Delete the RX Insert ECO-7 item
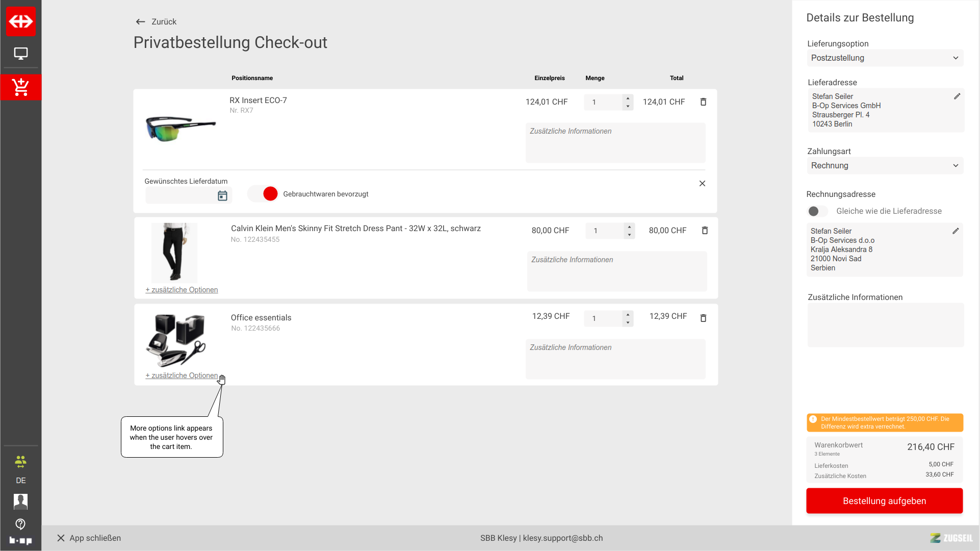Screen dimensions: 980x551 [703, 102]
